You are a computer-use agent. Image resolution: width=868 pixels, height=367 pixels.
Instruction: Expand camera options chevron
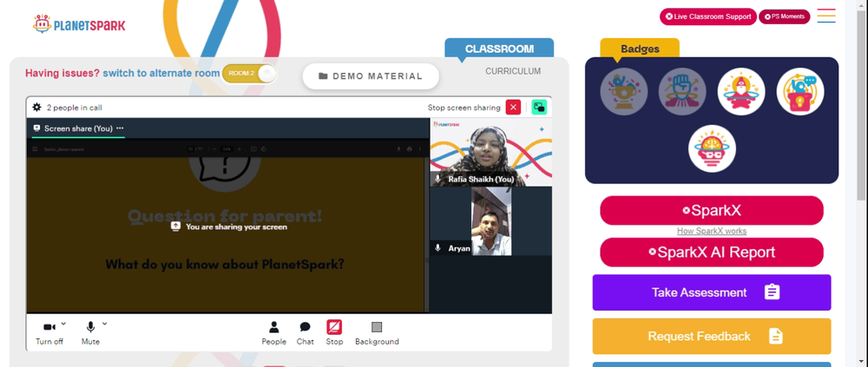(x=63, y=324)
